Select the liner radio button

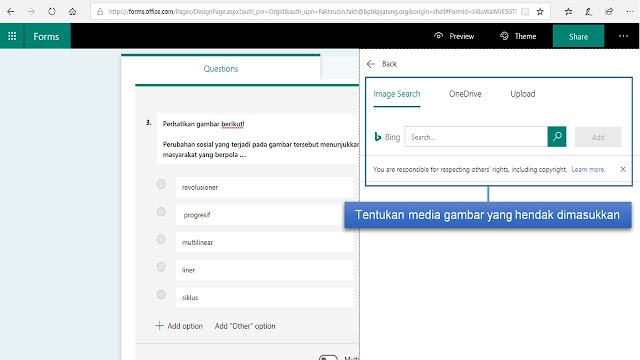click(x=161, y=267)
